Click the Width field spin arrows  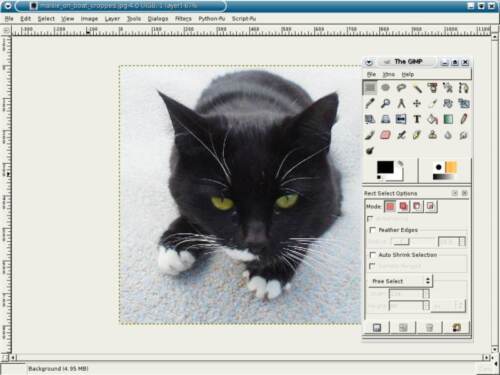pos(426,294)
